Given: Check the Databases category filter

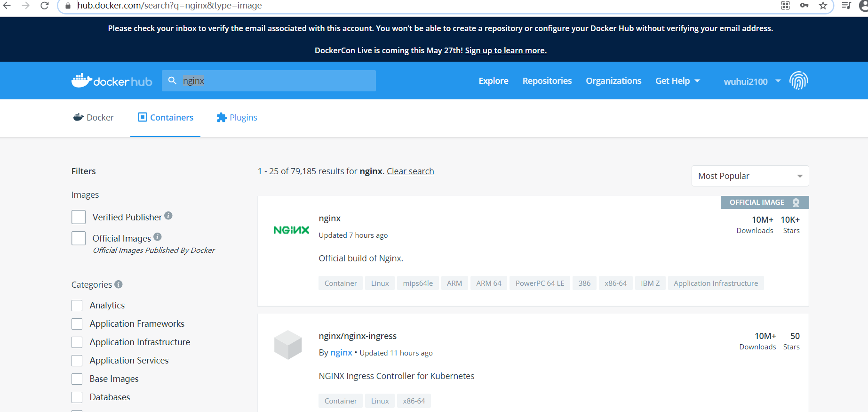Looking at the screenshot, I should pos(77,397).
